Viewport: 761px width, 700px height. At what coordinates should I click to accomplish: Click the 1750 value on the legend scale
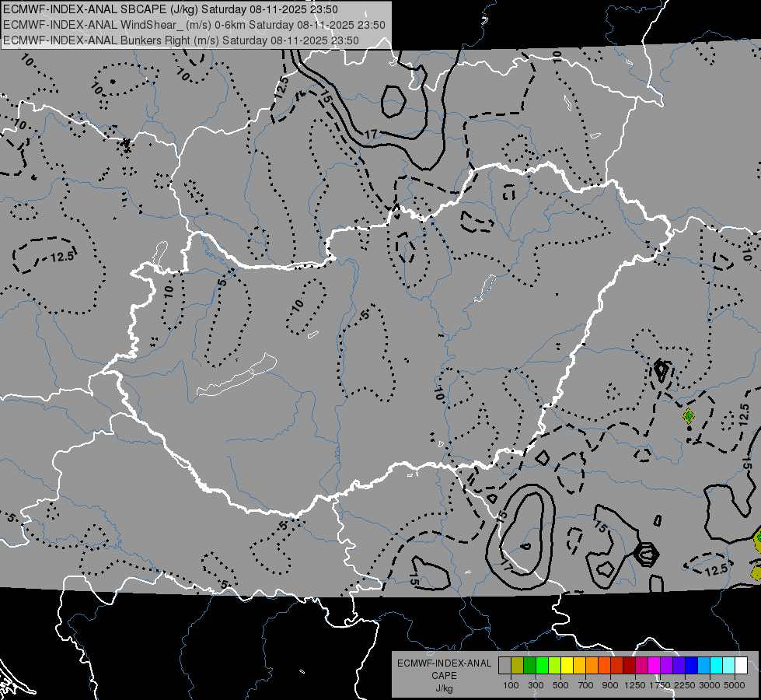660,685
